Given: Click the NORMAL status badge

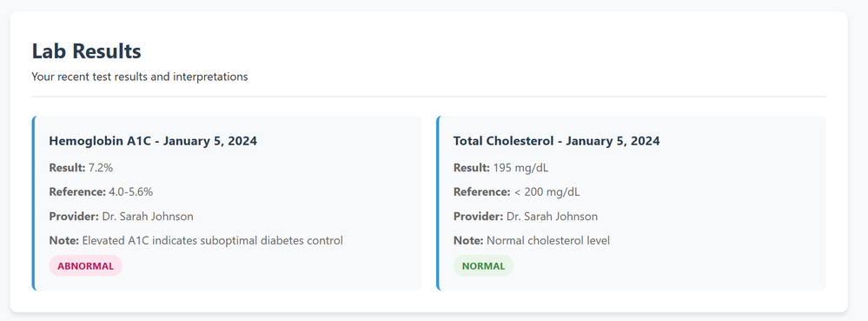Looking at the screenshot, I should (x=483, y=265).
